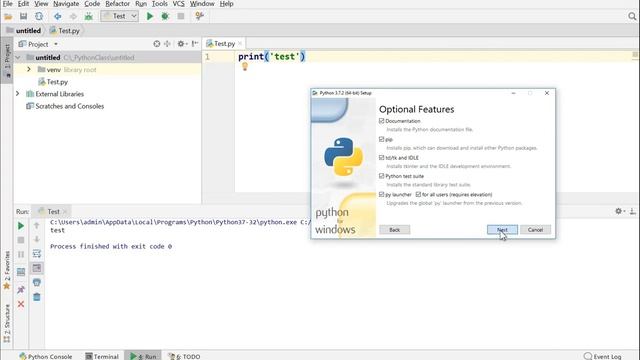
Task: Rerun Test using the green play icon in Run panel
Action: pyautogui.click(x=21, y=226)
